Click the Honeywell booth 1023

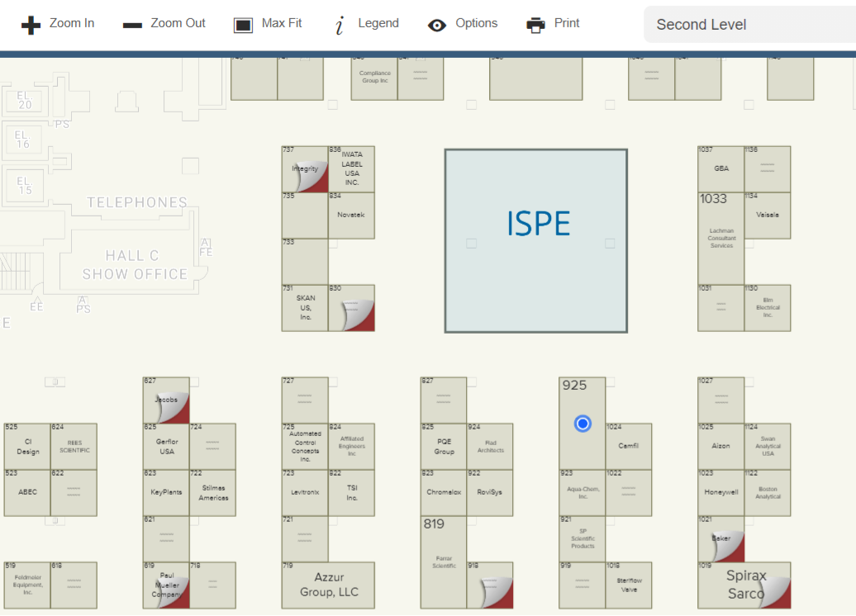(x=720, y=493)
